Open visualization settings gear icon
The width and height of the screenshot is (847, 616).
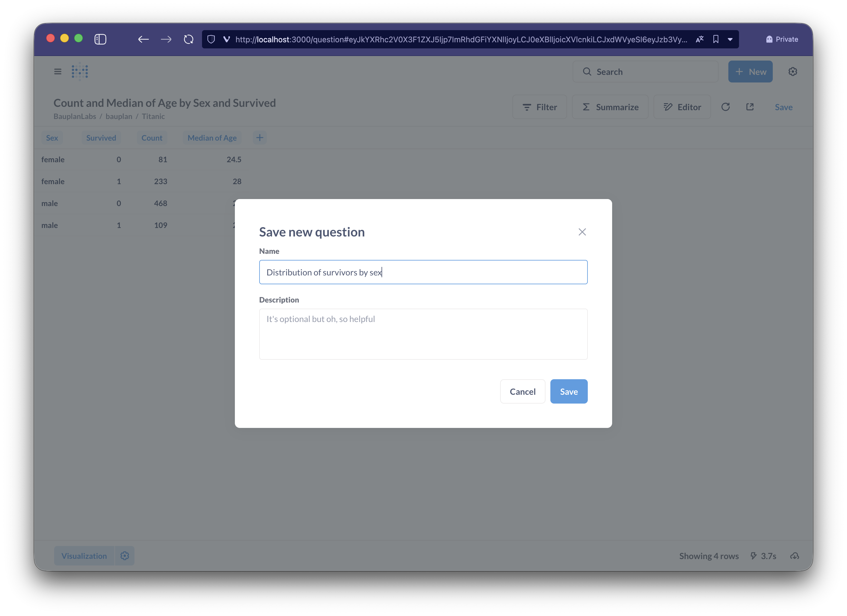pos(125,556)
